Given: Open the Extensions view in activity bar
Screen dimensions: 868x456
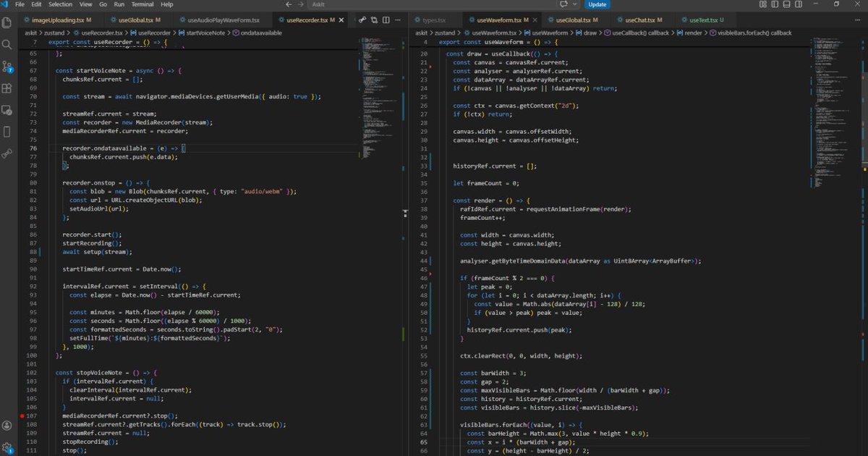Looking at the screenshot, I should [7, 88].
